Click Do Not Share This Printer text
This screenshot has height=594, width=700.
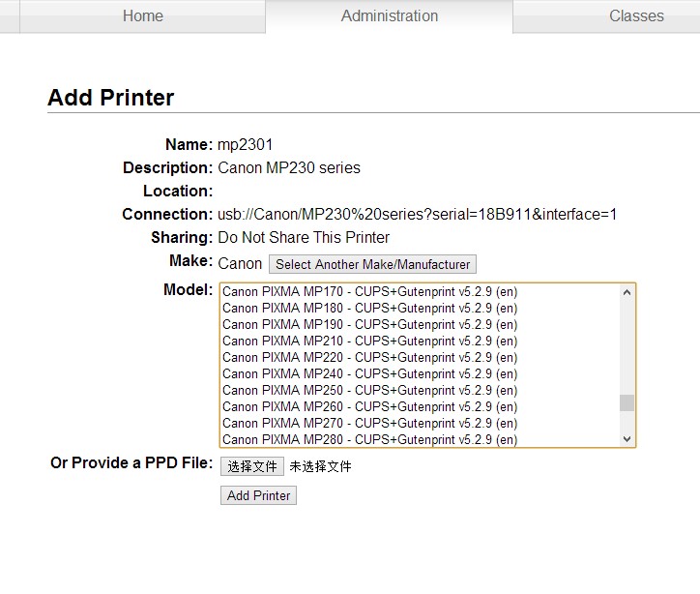click(304, 238)
